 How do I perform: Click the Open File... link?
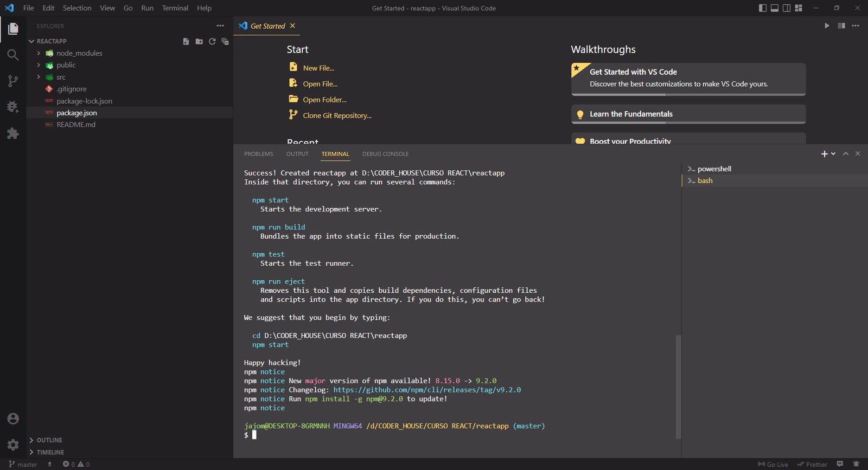[x=320, y=84]
